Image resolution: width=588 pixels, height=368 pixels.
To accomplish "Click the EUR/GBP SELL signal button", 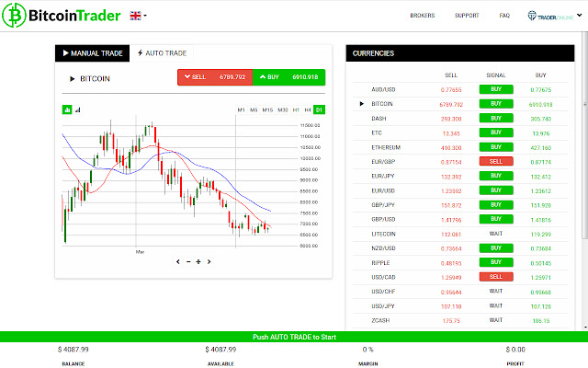I will 496,162.
